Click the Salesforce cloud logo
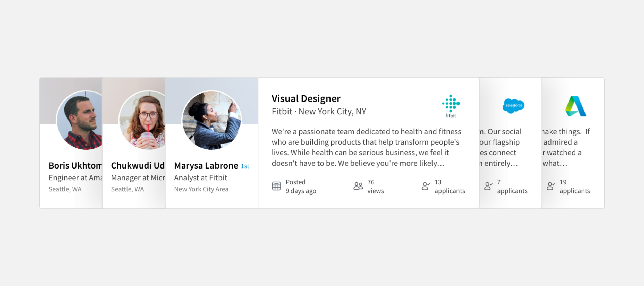This screenshot has height=286, width=644. click(x=513, y=106)
